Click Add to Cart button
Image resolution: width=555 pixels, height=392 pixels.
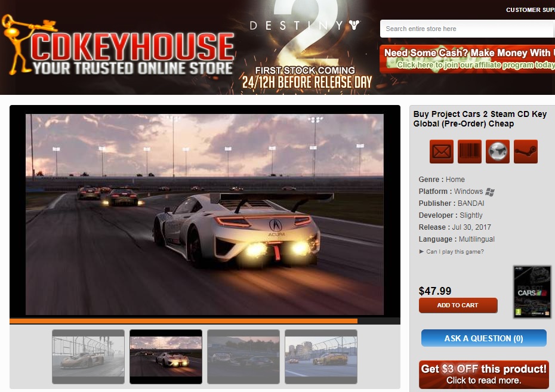pos(458,305)
